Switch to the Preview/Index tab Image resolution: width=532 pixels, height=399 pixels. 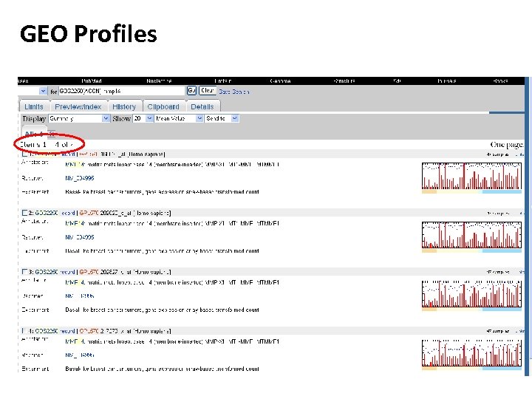[x=78, y=106]
